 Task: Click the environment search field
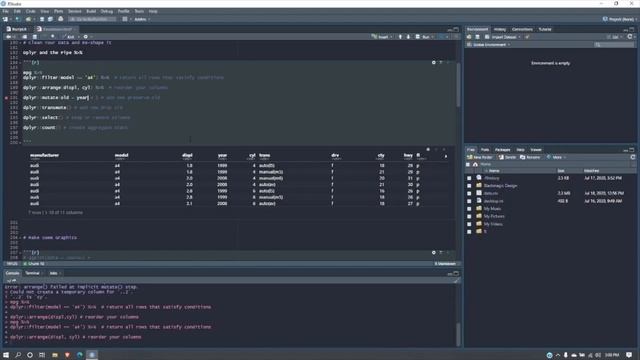[x=614, y=44]
